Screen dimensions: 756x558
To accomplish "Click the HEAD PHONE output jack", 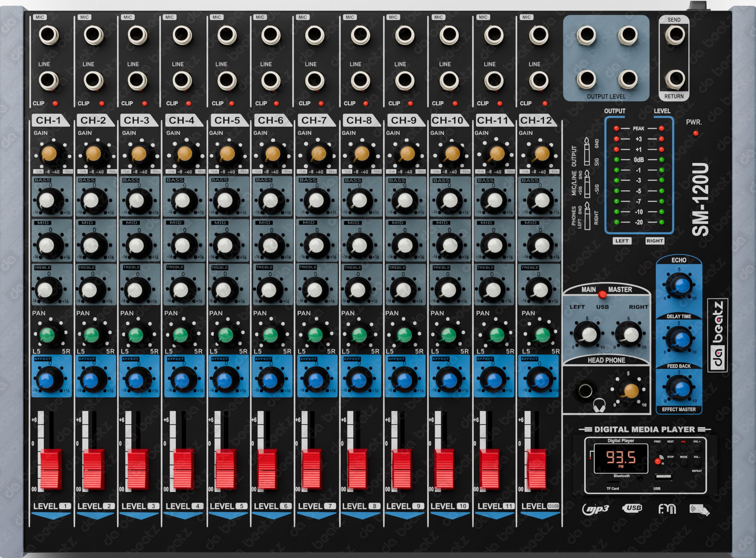I will (585, 391).
